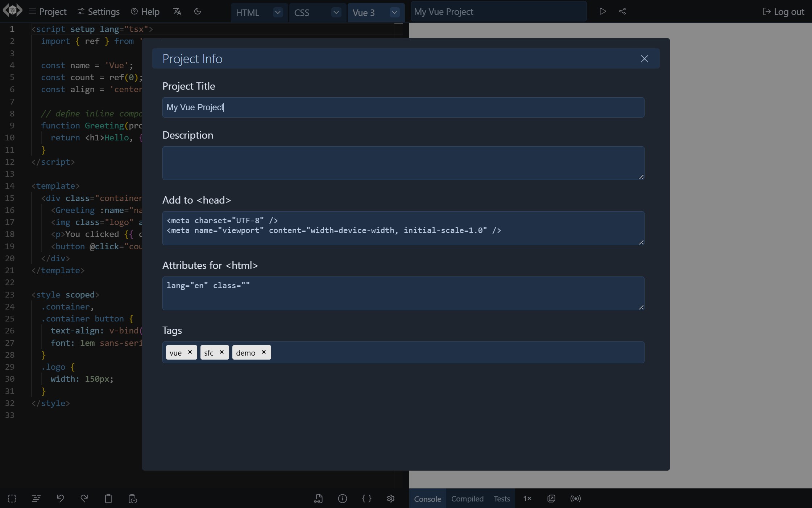This screenshot has height=508, width=812.
Task: Expand the HTML language selector dropdown
Action: coord(277,12)
